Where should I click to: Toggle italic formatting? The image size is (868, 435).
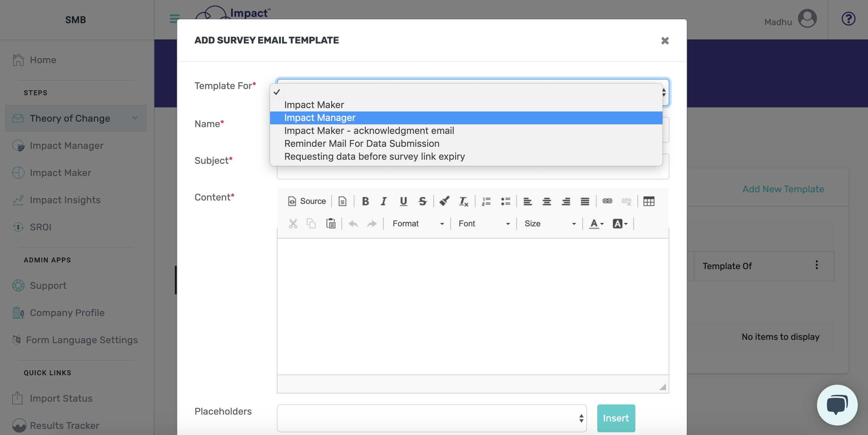384,201
